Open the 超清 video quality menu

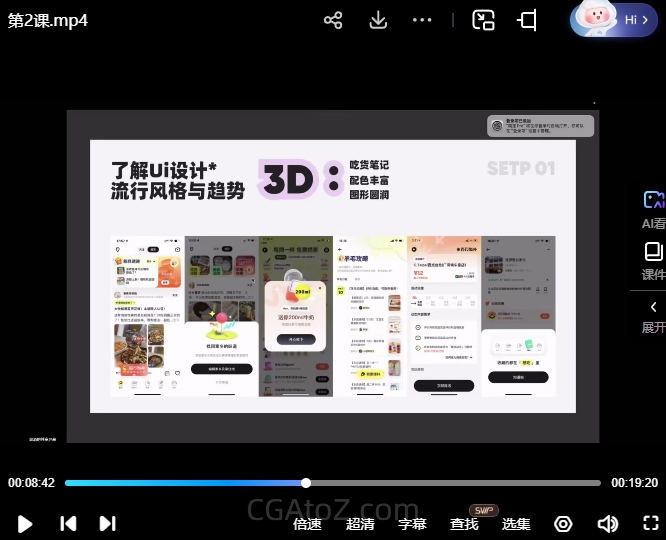click(x=360, y=524)
